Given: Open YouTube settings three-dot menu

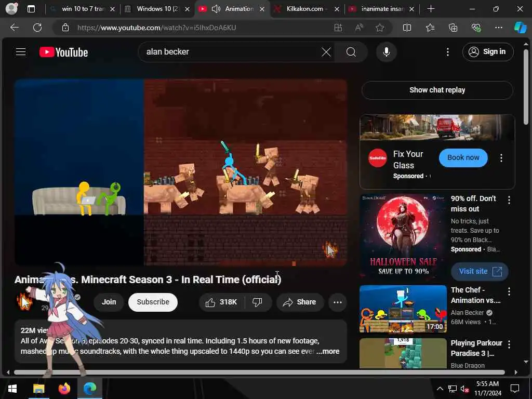Looking at the screenshot, I should coord(447,52).
